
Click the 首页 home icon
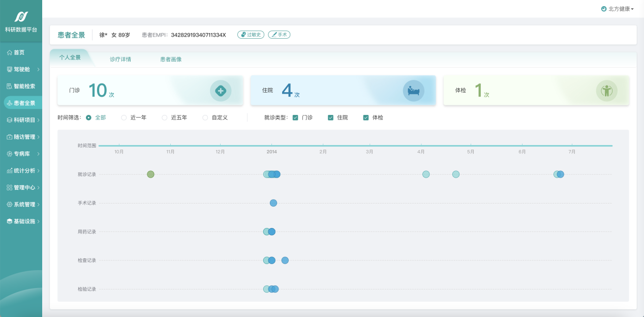point(9,52)
